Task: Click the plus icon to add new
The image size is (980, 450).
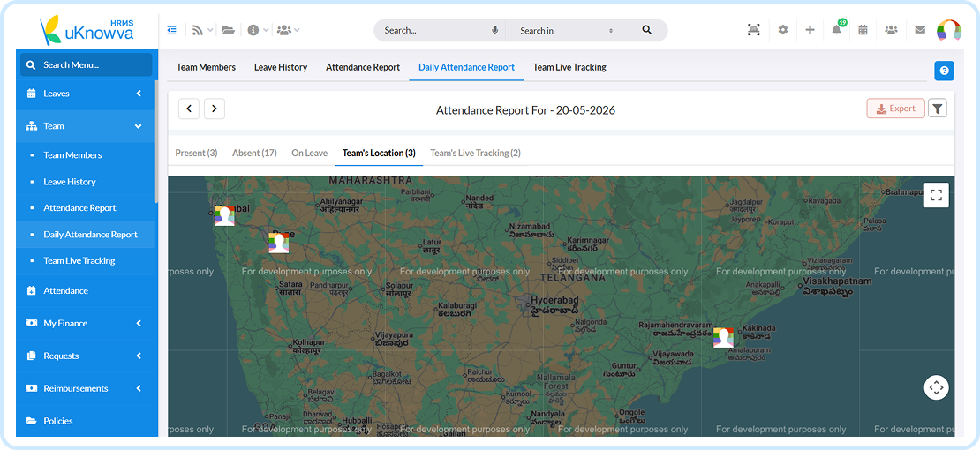Action: (x=810, y=30)
